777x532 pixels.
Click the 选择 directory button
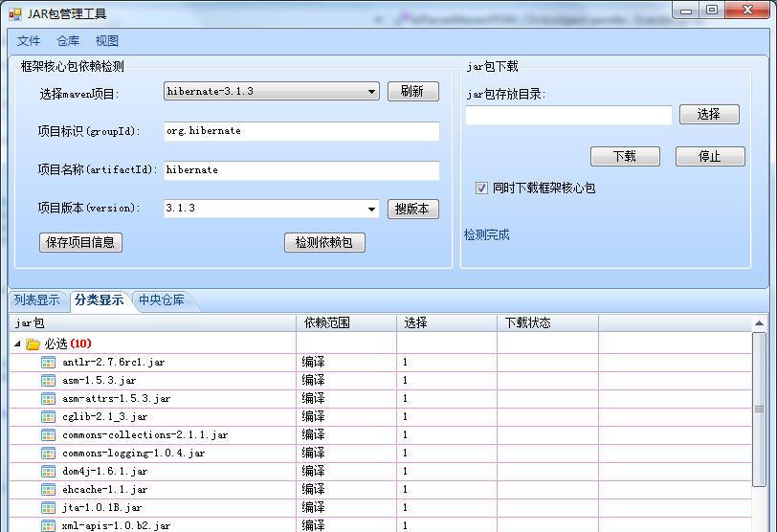coord(709,115)
